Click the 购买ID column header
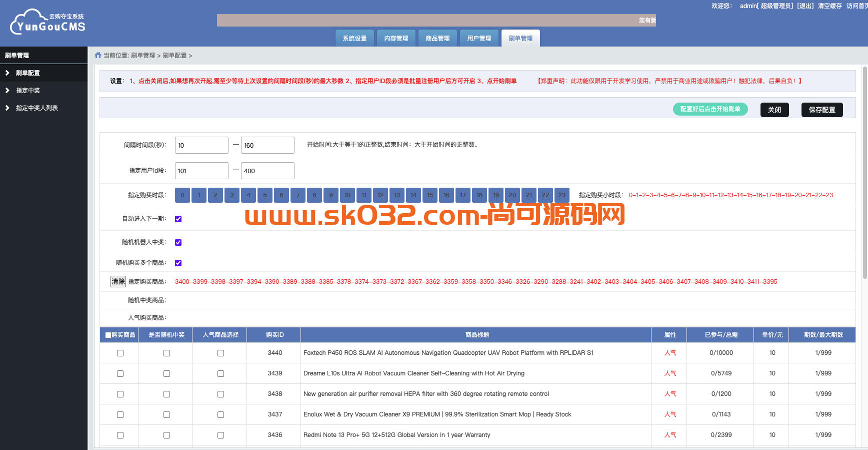Screen dimensions: 868x450 coord(274,335)
